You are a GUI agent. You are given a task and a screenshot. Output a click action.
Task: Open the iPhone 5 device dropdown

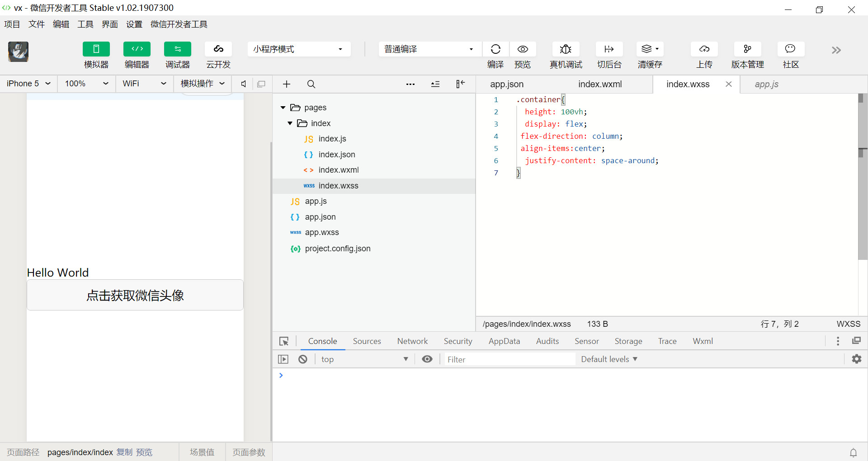click(x=28, y=84)
